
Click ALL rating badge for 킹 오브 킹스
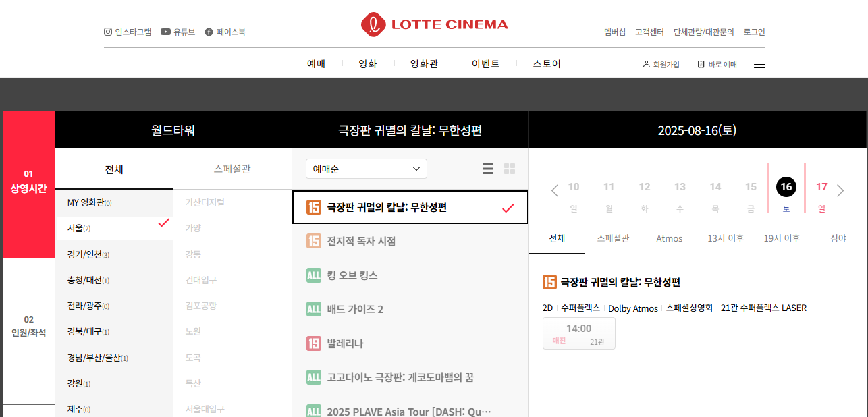[314, 275]
